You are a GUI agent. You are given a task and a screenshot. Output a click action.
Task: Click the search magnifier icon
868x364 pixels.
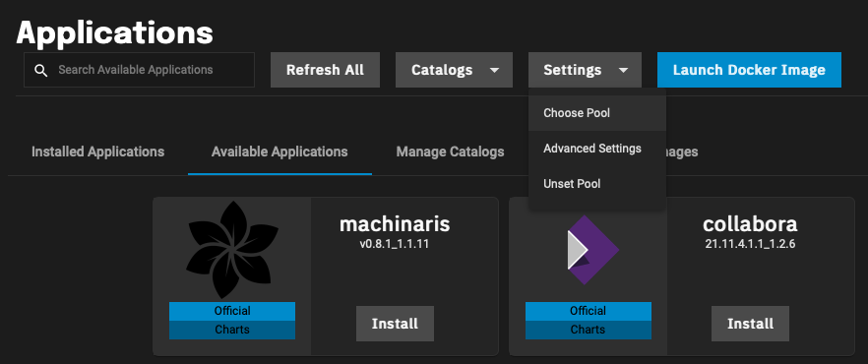[x=40, y=70]
